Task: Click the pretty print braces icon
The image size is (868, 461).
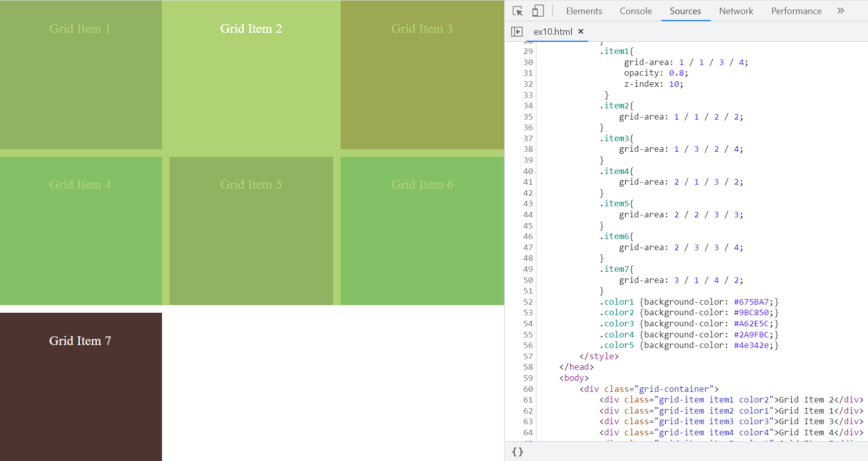Action: pos(517,452)
